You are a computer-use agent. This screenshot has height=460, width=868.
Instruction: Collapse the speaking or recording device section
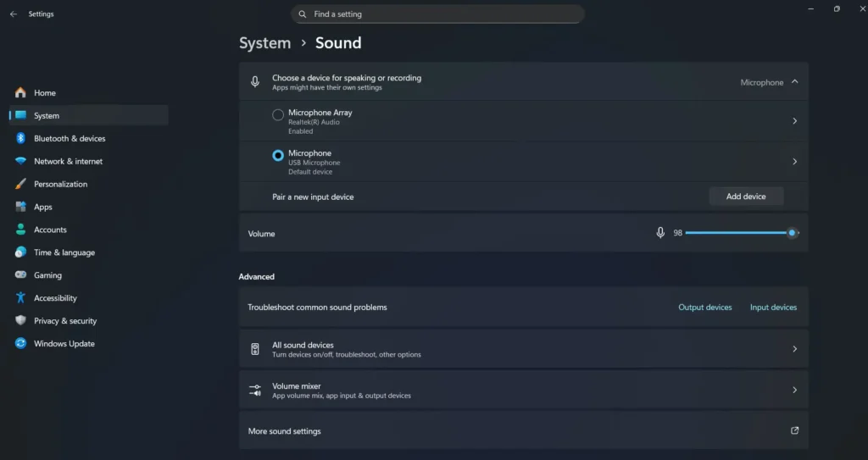pos(794,82)
